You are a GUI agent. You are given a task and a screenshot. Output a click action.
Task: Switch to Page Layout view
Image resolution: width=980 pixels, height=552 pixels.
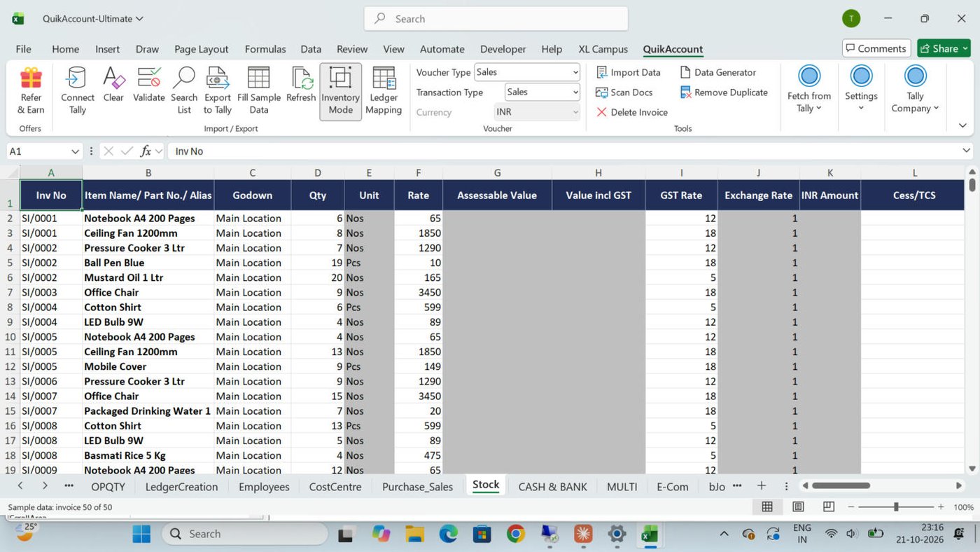click(x=798, y=506)
